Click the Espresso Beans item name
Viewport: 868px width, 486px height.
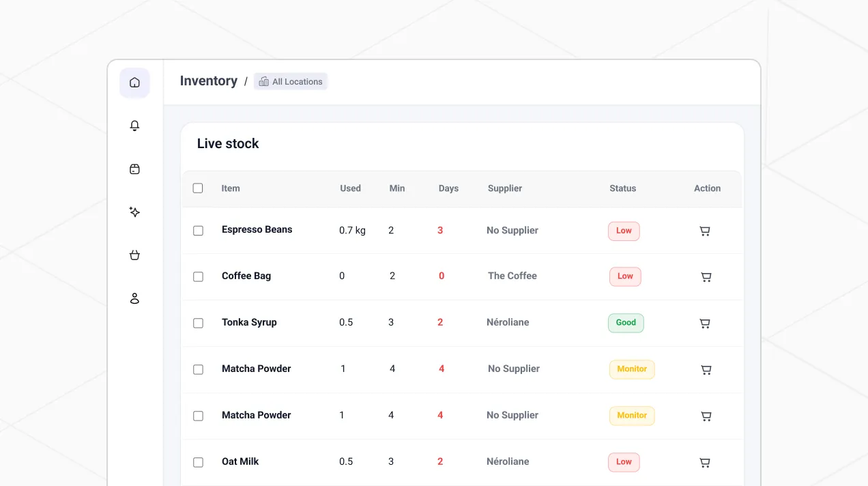[257, 229]
